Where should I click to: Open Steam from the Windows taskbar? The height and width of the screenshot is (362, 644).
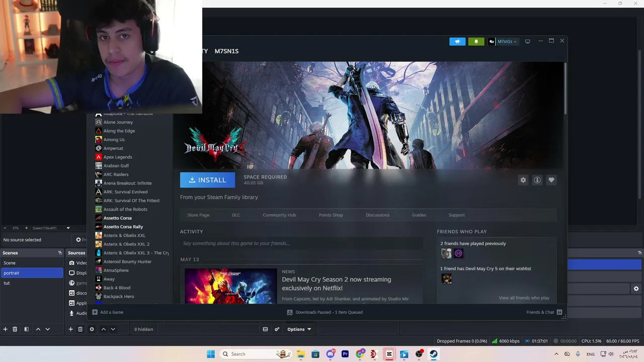434,354
